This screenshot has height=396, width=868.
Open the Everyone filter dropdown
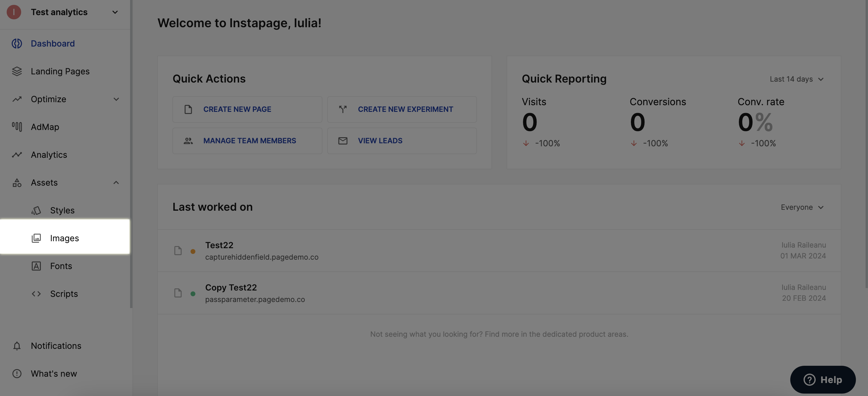802,207
